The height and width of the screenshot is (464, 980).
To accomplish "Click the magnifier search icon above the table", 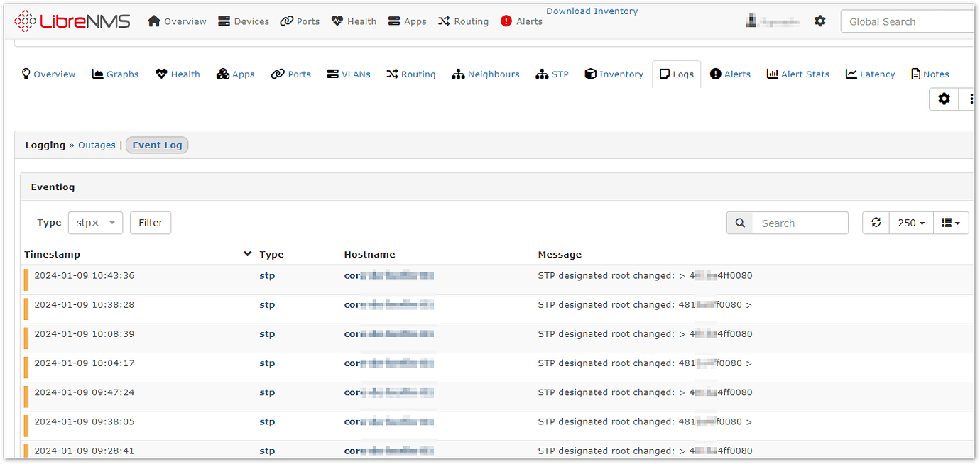I will point(739,222).
